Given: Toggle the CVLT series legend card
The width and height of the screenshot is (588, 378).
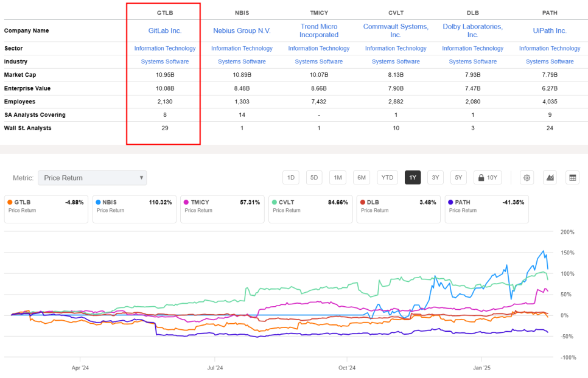Looking at the screenshot, I should 310,209.
